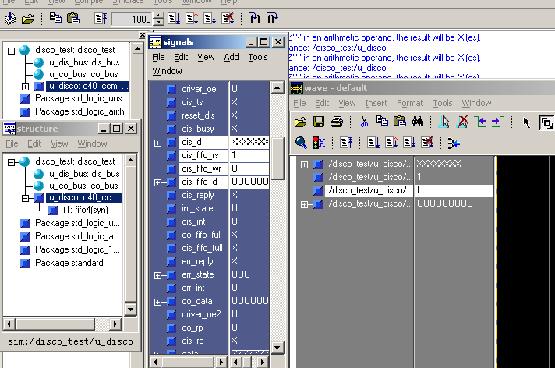Select the co_rp signal in the signals list
The height and width of the screenshot is (368, 555).
click(192, 328)
